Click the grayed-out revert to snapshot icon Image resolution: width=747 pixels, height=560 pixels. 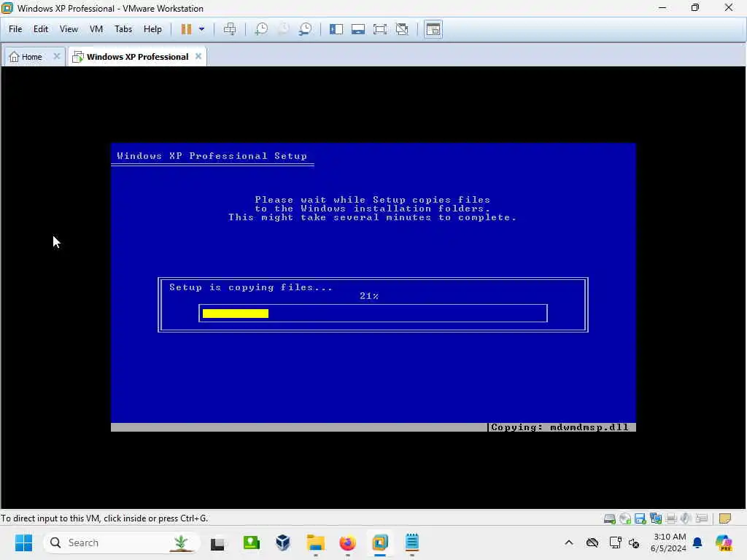[x=284, y=29]
